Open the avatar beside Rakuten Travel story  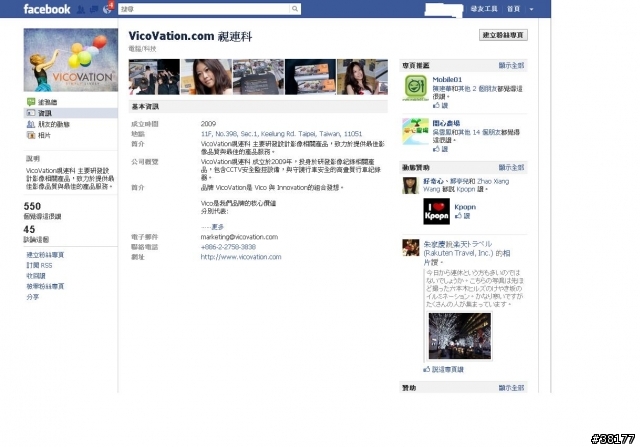click(411, 248)
